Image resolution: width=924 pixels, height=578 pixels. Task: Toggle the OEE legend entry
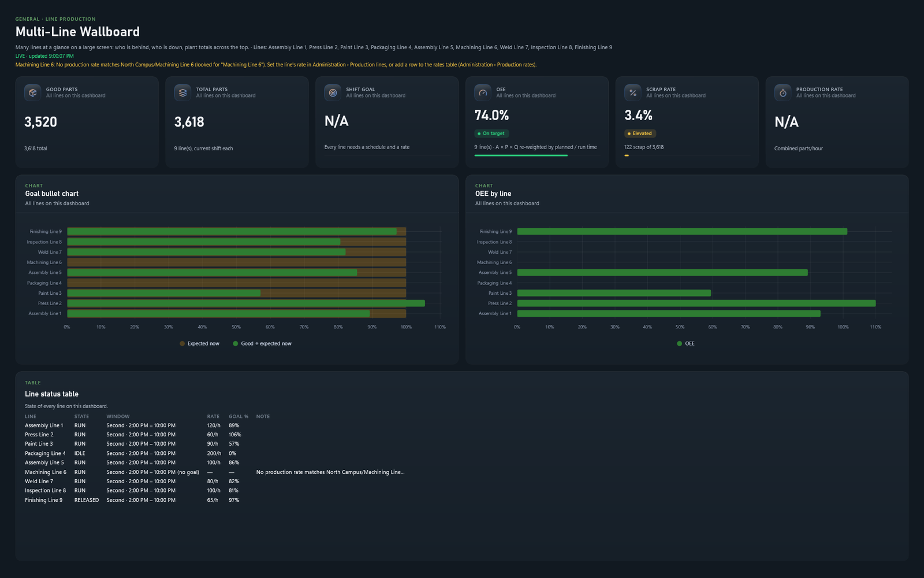[x=685, y=343]
